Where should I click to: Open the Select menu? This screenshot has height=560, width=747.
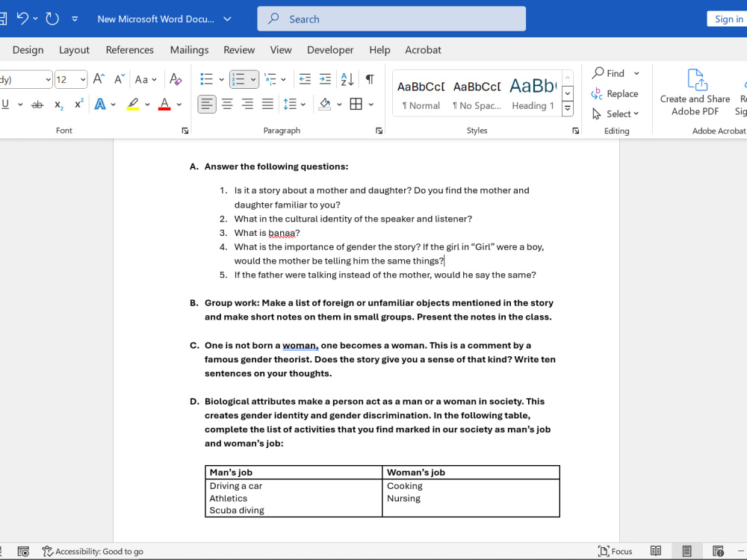616,113
